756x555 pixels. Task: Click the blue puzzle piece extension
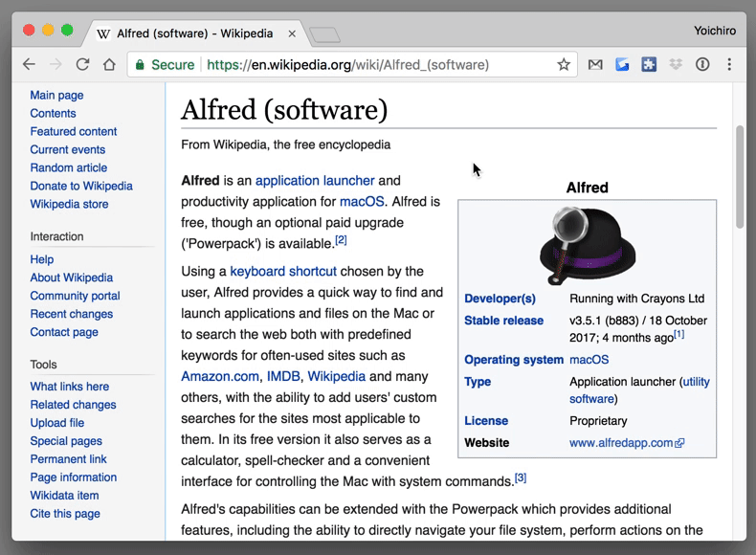click(x=649, y=64)
